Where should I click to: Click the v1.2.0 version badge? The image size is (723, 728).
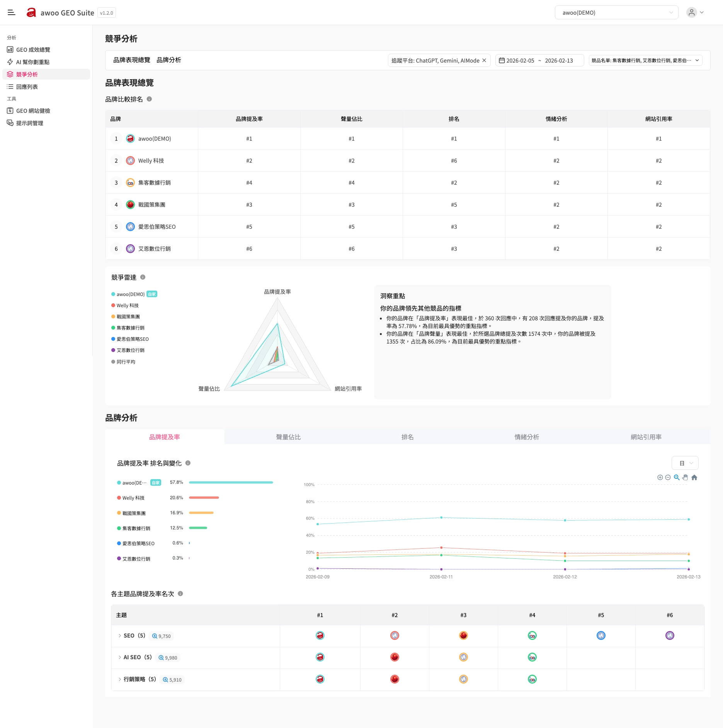click(x=107, y=13)
